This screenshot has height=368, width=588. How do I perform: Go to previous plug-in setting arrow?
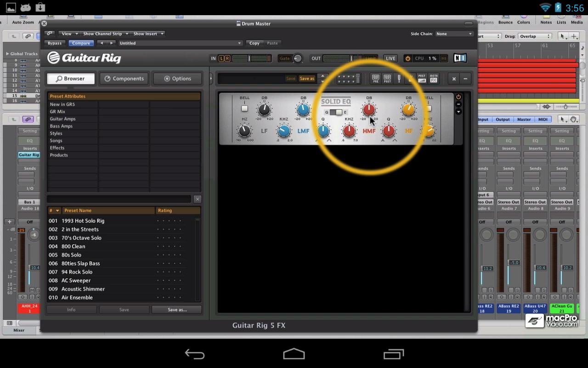(x=102, y=43)
